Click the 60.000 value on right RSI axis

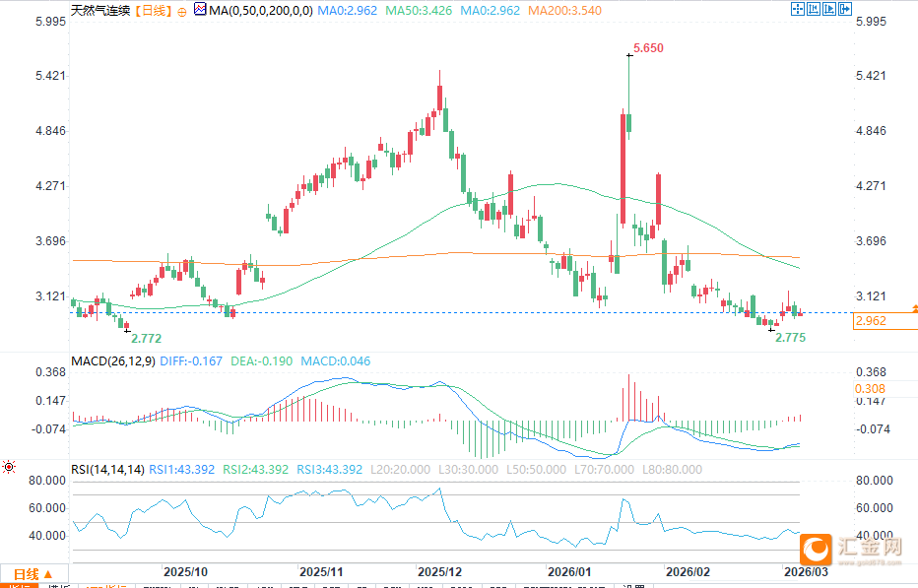[x=874, y=508]
